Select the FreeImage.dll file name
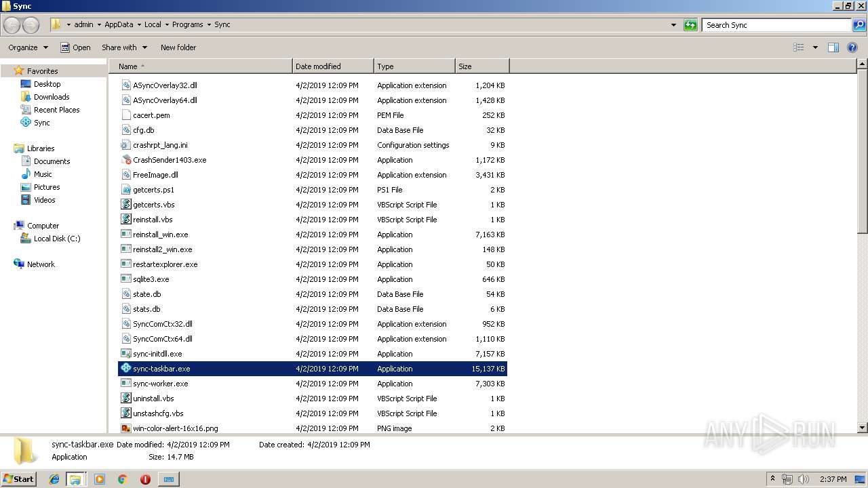 point(155,175)
